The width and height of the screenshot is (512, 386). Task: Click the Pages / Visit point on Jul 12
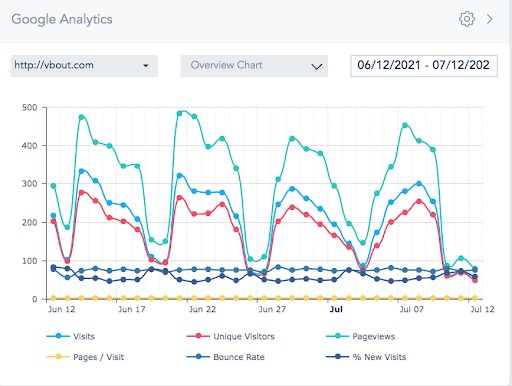[x=475, y=298]
